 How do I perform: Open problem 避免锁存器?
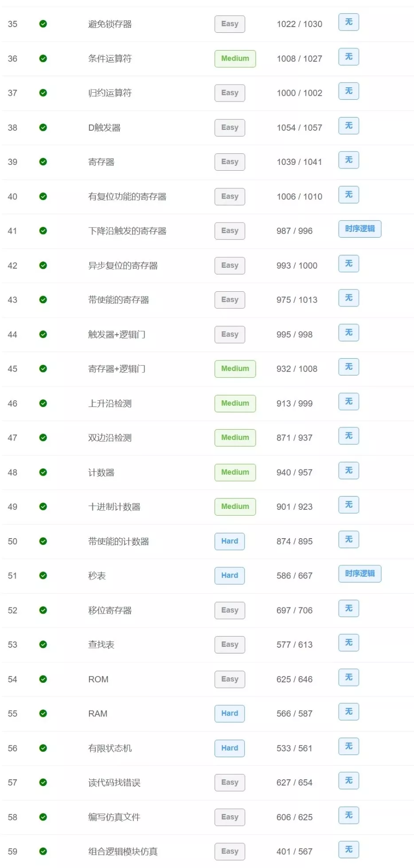click(110, 24)
